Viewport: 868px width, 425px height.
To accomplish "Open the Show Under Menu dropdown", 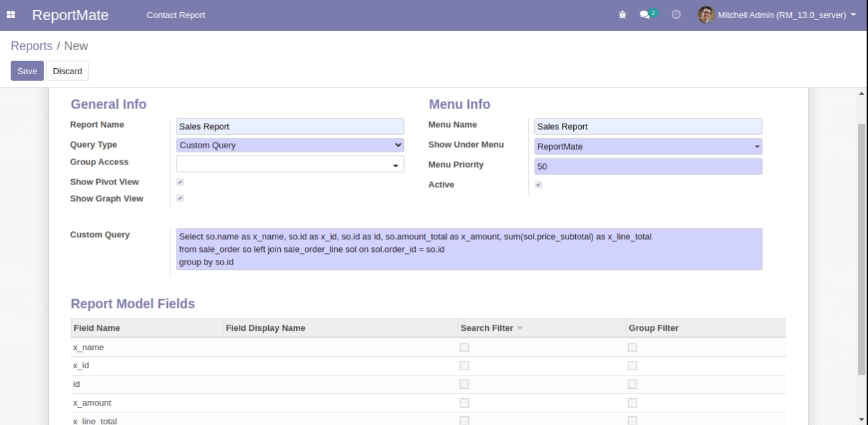I will point(647,146).
